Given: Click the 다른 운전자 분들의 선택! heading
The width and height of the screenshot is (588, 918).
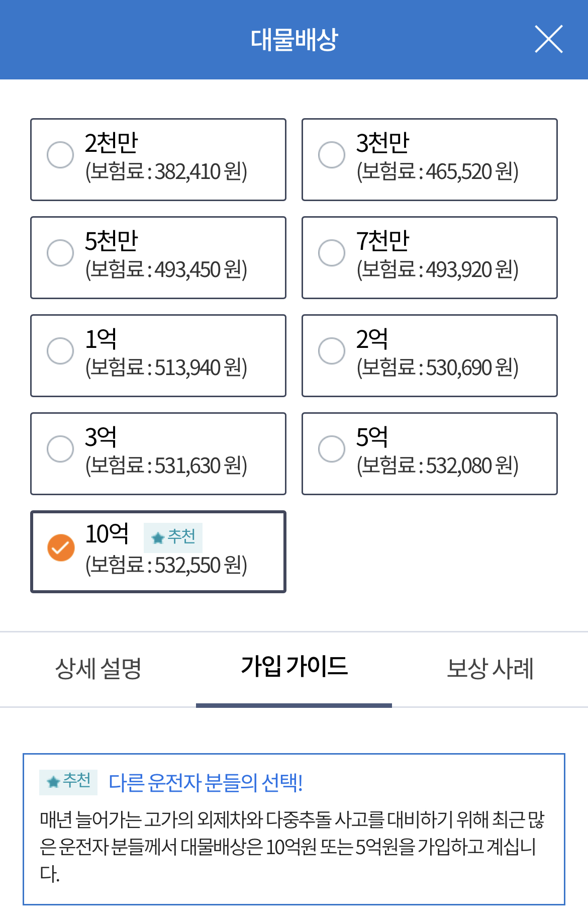Looking at the screenshot, I should click(x=206, y=782).
